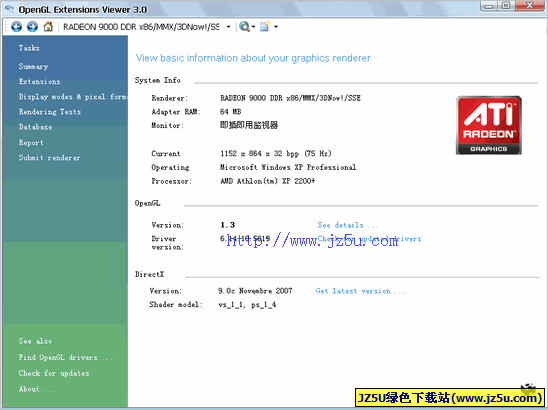Minimize the OpenGL Extensions Viewer window
Image resolution: width=548 pixels, height=410 pixels.
pyautogui.click(x=489, y=6)
